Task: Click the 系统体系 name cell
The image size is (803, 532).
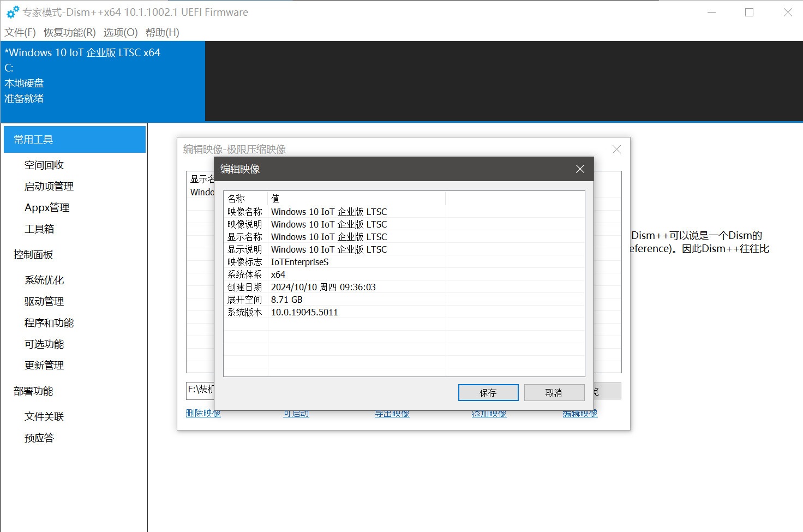Action: pos(245,274)
